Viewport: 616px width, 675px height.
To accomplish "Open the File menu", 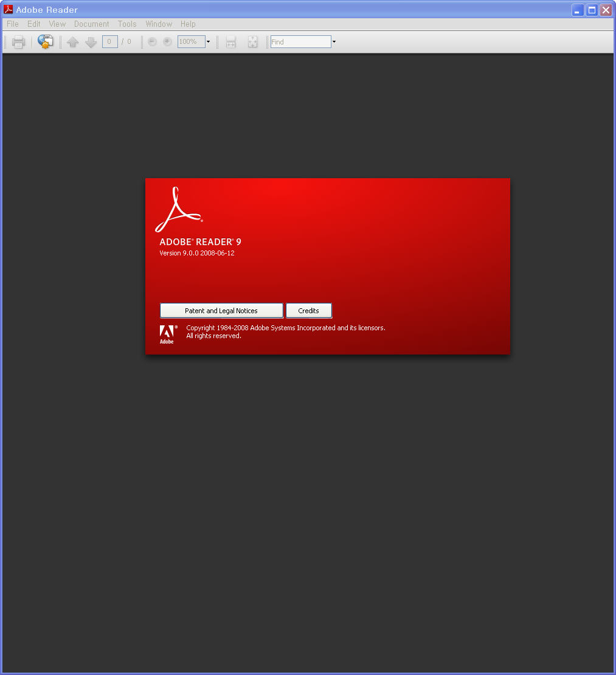I will 13,24.
